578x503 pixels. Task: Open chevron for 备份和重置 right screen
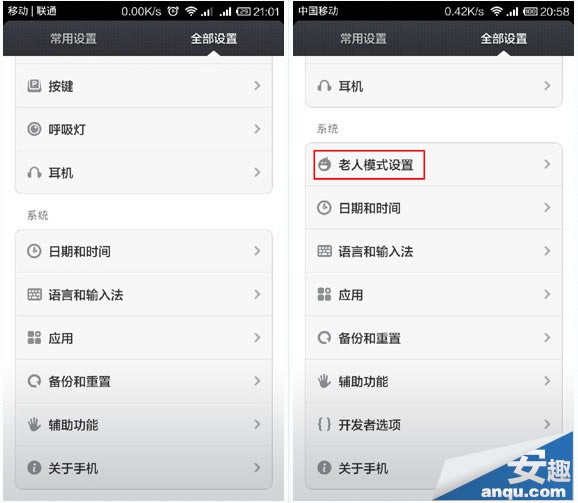(547, 338)
